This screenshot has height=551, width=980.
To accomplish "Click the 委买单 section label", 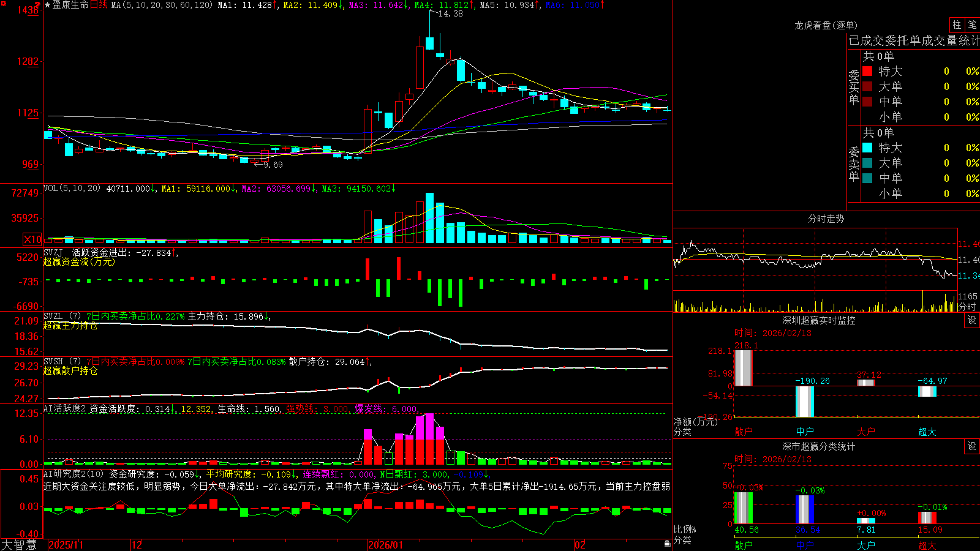I will tap(854, 87).
